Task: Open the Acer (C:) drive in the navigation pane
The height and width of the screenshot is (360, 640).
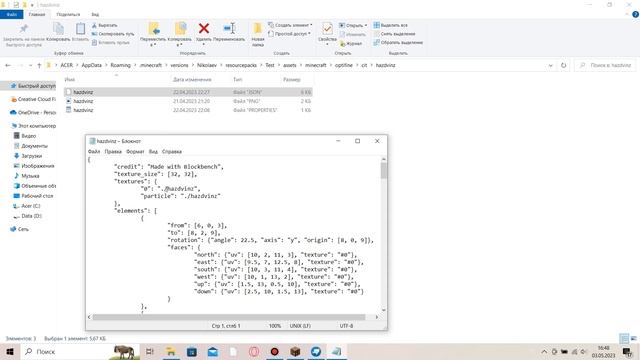Action: [27, 206]
